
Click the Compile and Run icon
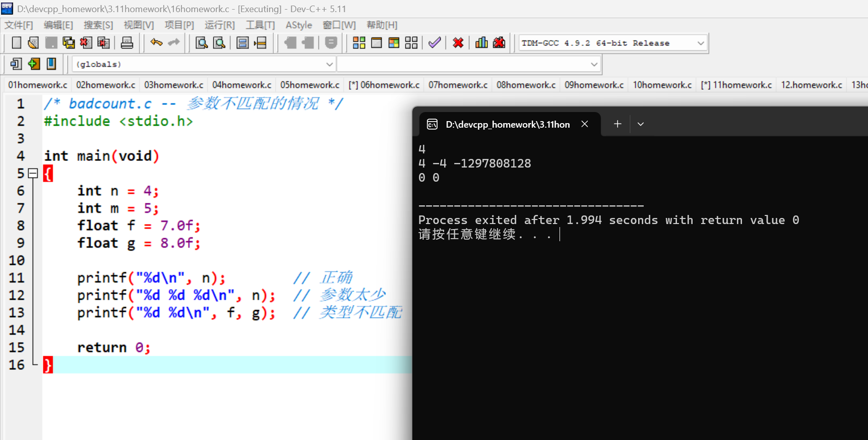click(x=394, y=43)
